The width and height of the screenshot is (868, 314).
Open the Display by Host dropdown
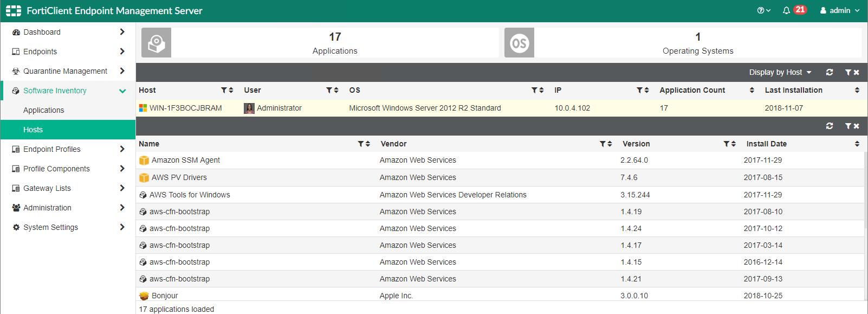tap(780, 72)
